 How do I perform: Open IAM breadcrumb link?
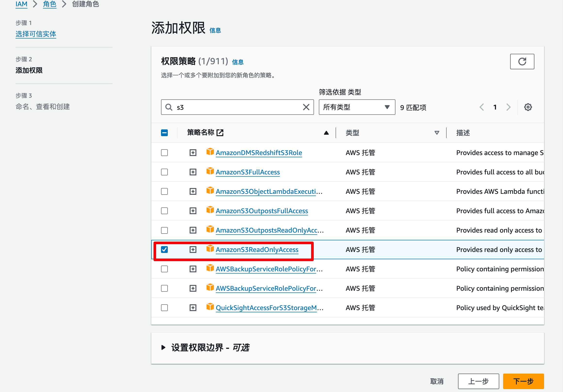(21, 4)
